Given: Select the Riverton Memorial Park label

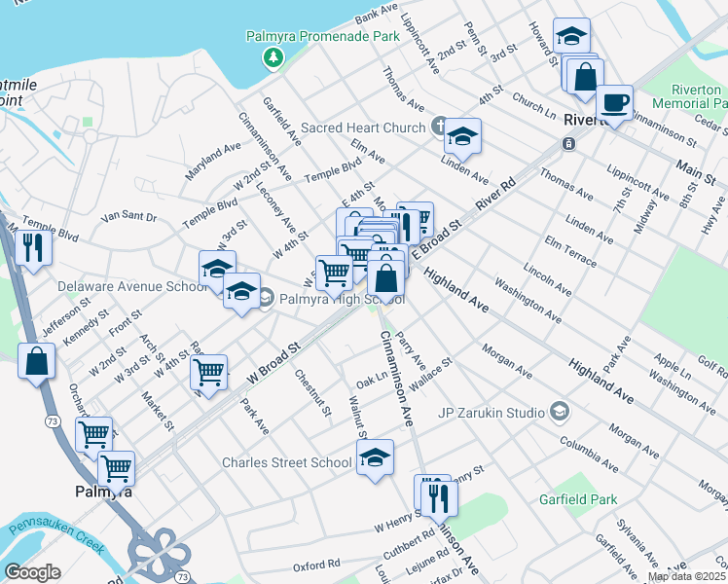Looking at the screenshot, I should tap(690, 96).
